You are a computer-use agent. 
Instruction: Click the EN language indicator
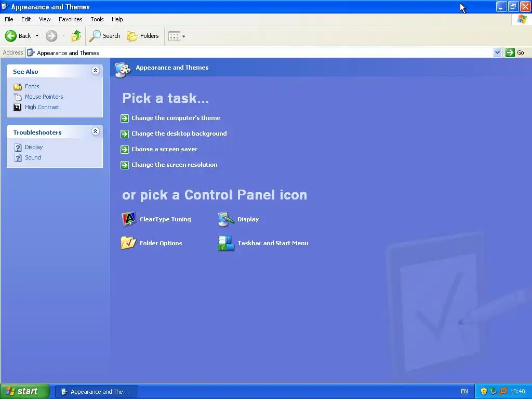464,391
